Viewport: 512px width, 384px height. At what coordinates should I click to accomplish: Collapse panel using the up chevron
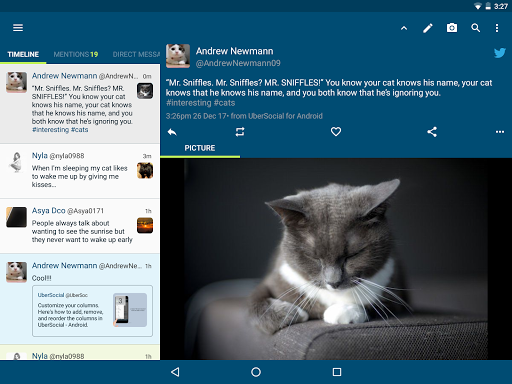(404, 28)
